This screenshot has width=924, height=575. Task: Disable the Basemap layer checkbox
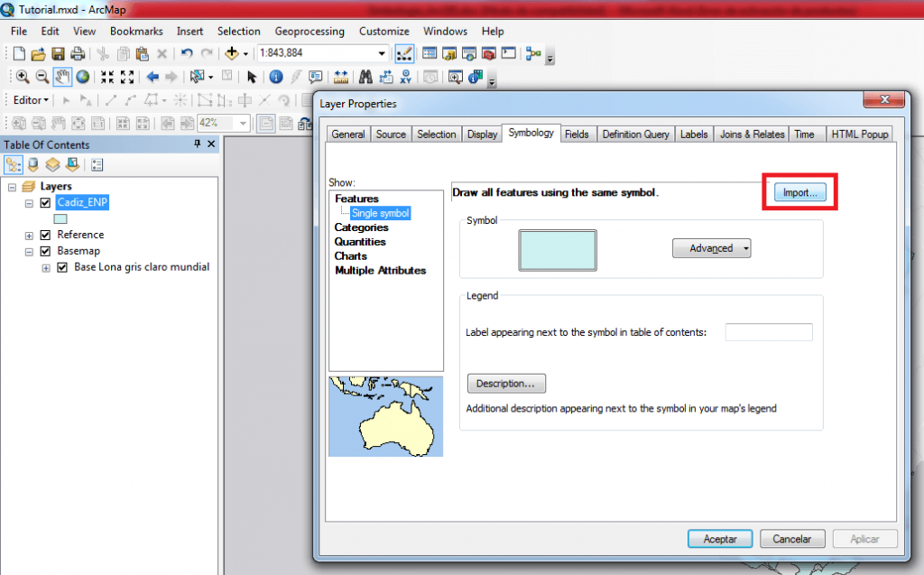tap(45, 251)
